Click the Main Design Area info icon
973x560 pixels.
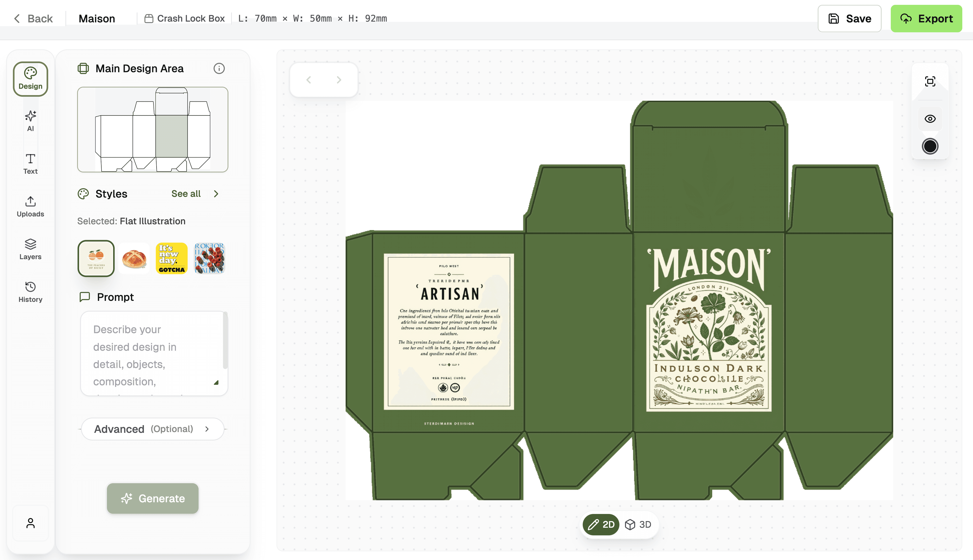[219, 68]
